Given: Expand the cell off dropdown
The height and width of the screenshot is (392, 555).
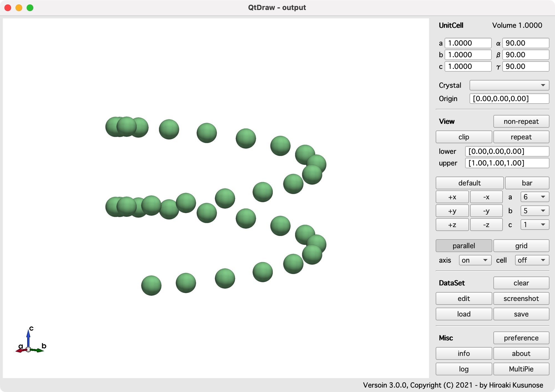Looking at the screenshot, I should click(532, 260).
